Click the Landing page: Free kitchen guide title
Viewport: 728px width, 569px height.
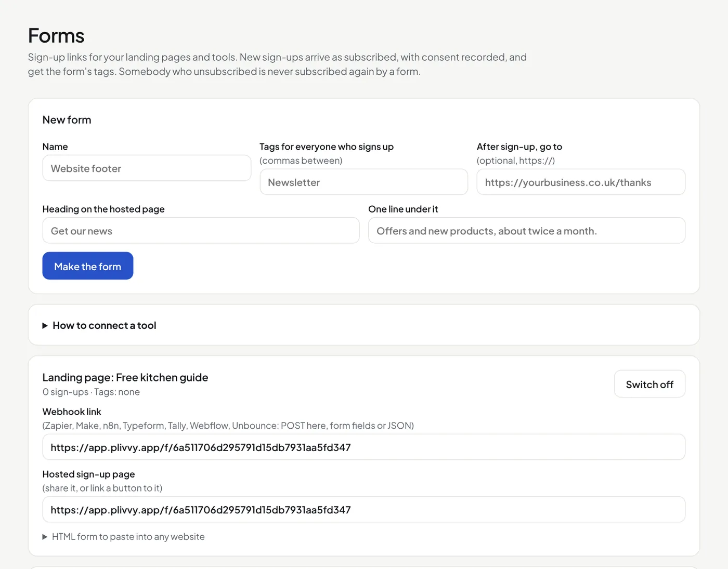tap(125, 377)
